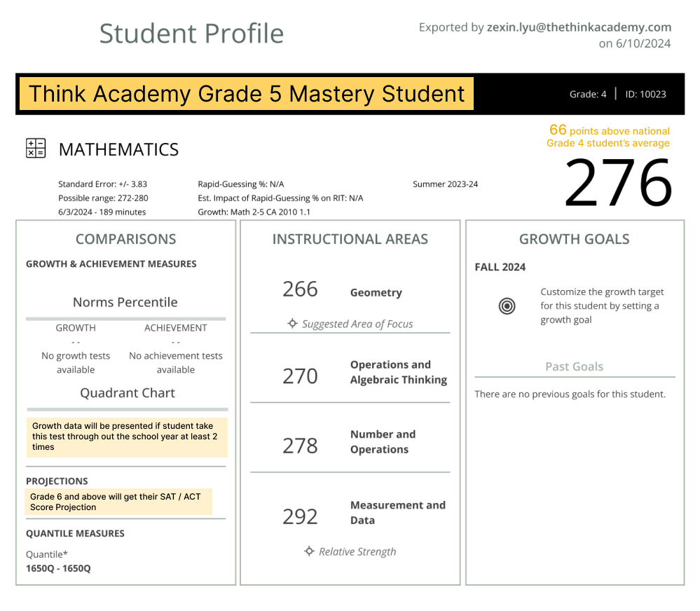Click the Past Goals section header
This screenshot has width=700, height=611.
click(x=574, y=366)
